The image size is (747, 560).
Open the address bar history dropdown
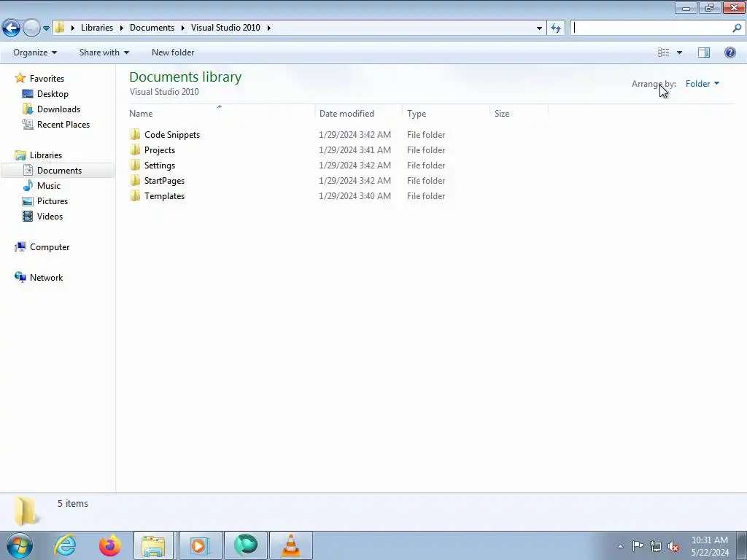539,28
